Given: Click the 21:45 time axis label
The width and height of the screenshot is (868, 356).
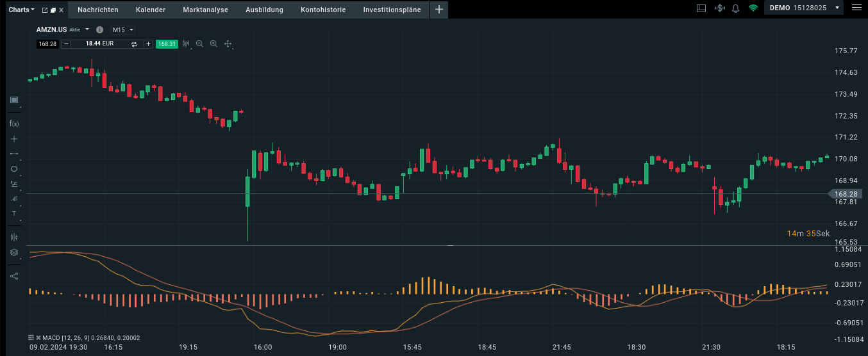Looking at the screenshot, I should tap(562, 348).
